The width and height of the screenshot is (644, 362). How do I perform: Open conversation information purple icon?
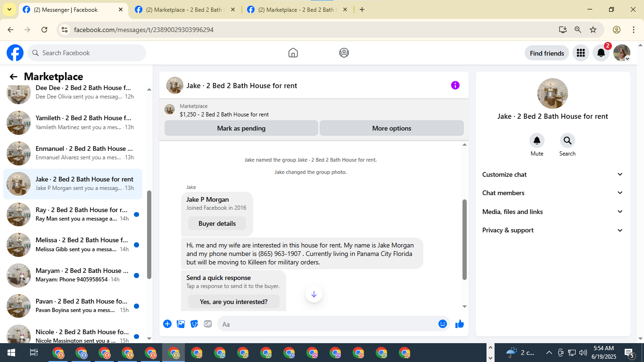click(x=455, y=85)
